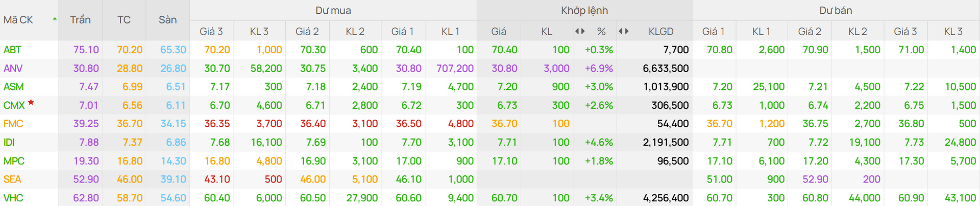Click the % change column header
This screenshot has height=206, width=980.
point(601,32)
